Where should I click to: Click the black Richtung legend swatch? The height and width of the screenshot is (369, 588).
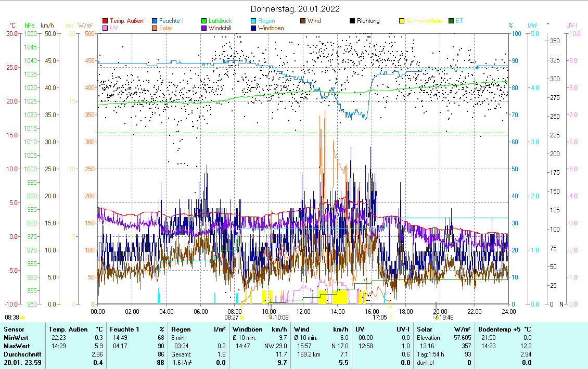click(x=352, y=21)
